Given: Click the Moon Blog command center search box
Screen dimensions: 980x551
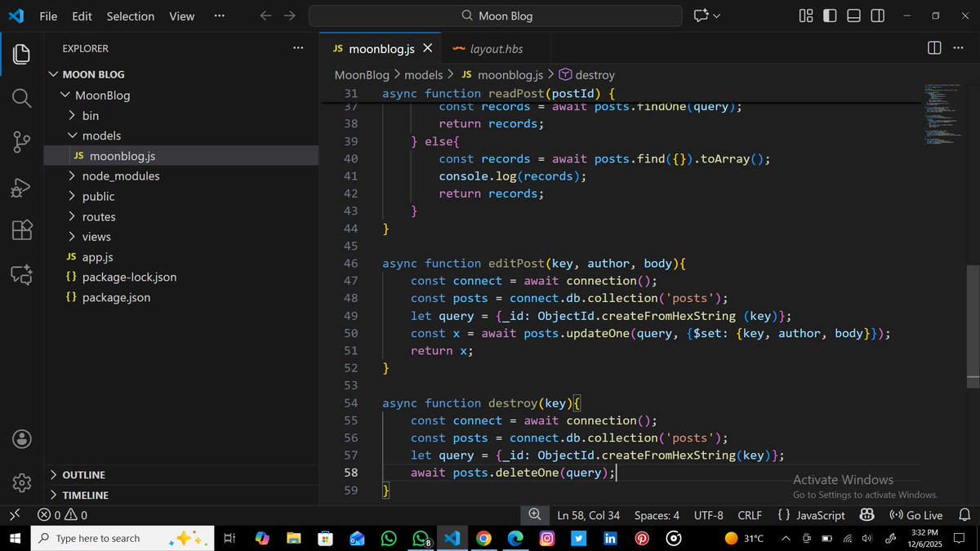Looking at the screenshot, I should 496,16.
